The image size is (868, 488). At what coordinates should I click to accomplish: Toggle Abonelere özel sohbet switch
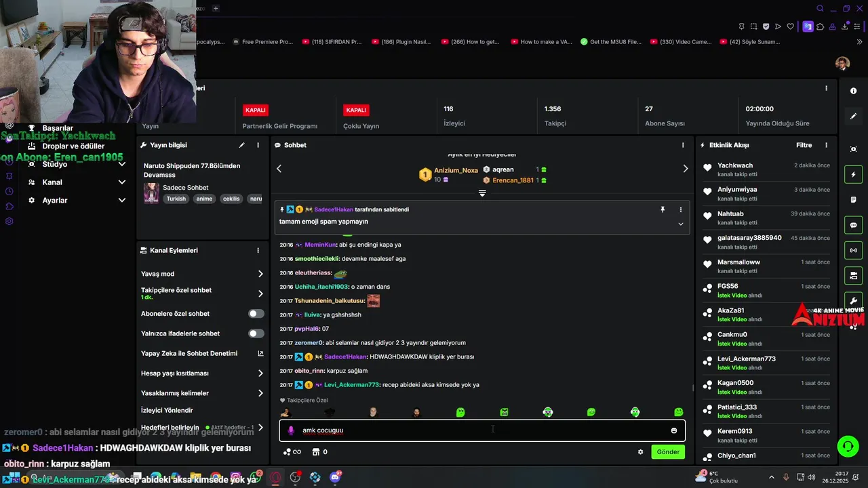[256, 314]
